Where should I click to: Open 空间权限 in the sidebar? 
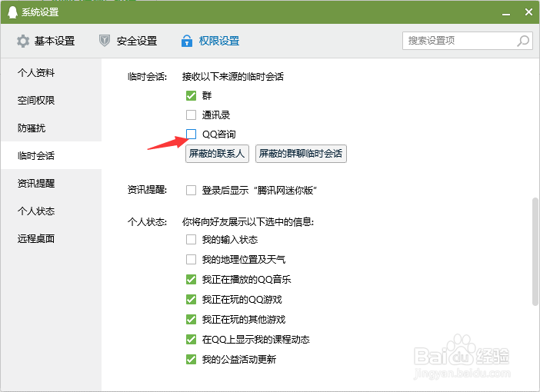51,100
